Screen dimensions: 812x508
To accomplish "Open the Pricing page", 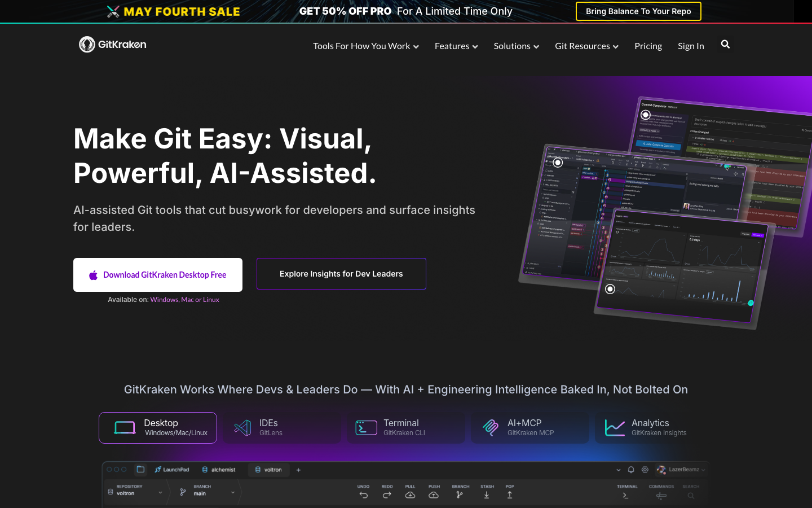I will [648, 46].
